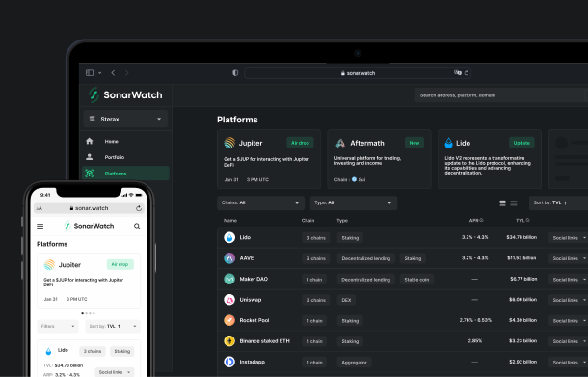Tap the carousel pagination dots on phone

pyautogui.click(x=89, y=313)
